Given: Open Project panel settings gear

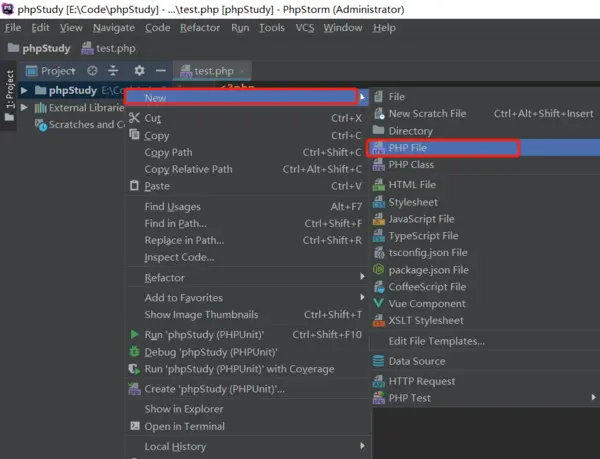Looking at the screenshot, I should point(139,71).
